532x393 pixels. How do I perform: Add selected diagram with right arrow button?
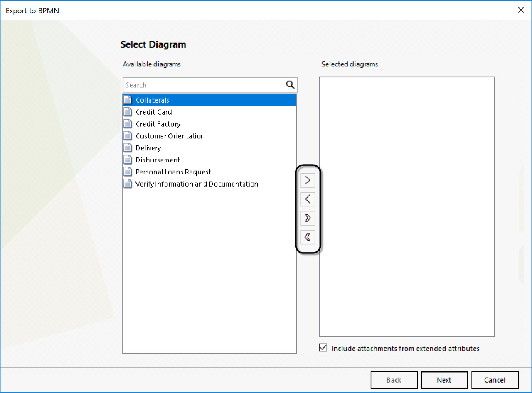click(308, 180)
